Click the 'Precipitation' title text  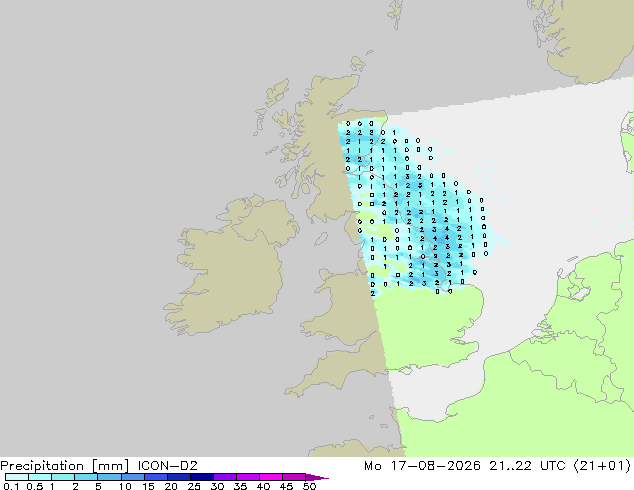(42, 466)
